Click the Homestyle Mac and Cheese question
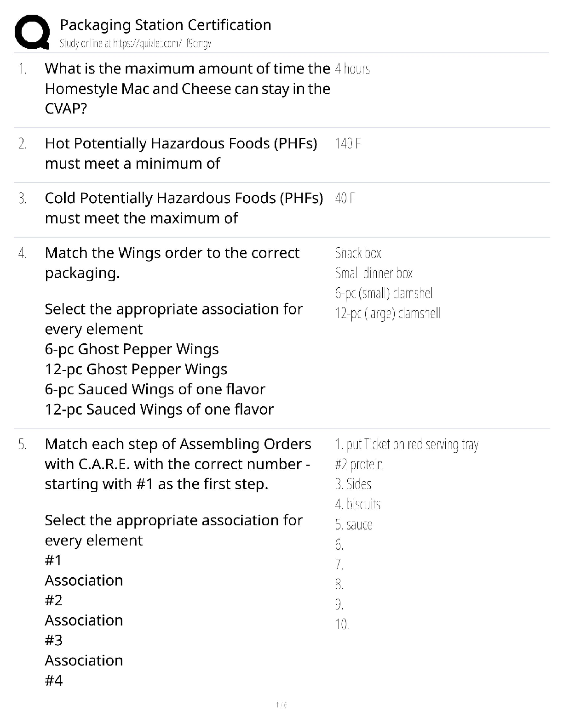This screenshot has height=728, width=563. click(x=187, y=89)
